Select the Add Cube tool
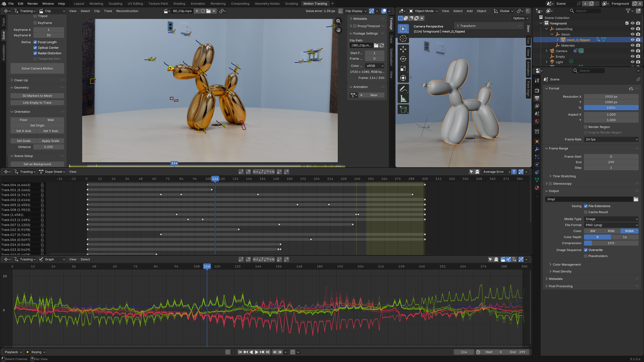This screenshot has height=362, width=644. (403, 109)
